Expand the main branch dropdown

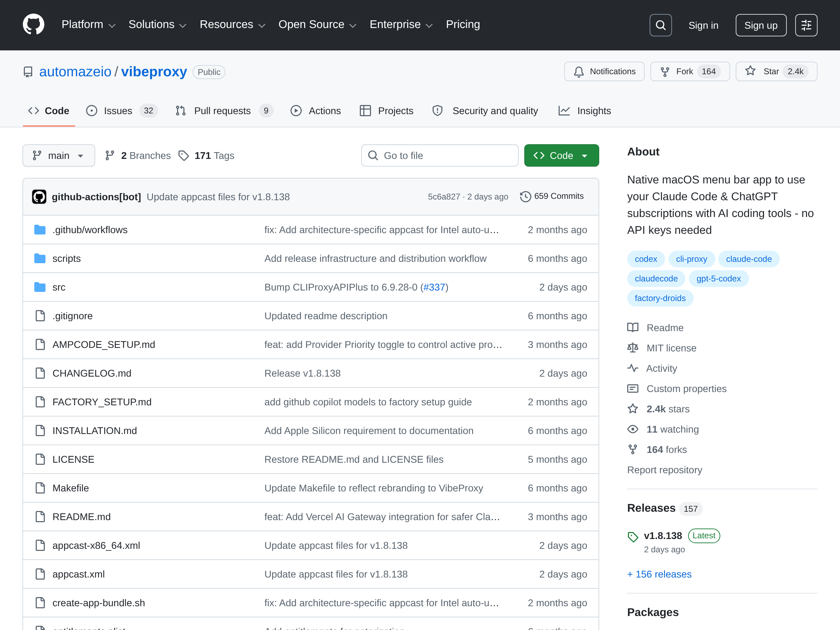(x=58, y=156)
